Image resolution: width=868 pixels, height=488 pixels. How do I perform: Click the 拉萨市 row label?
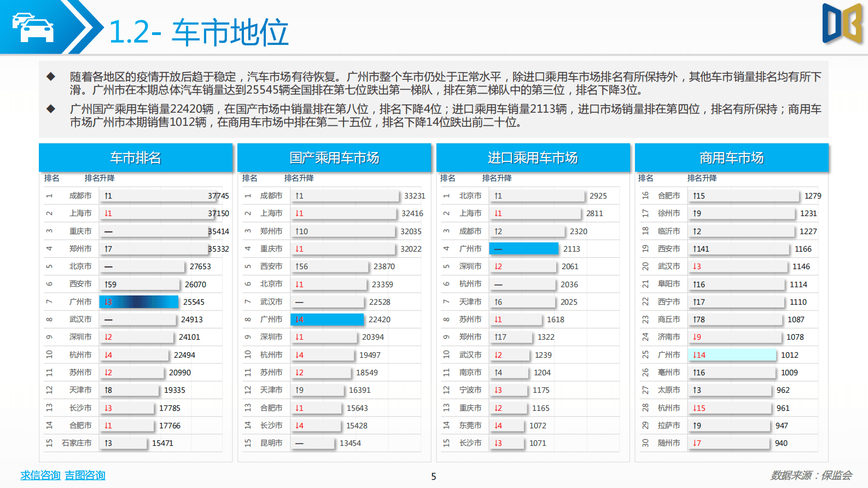point(669,426)
